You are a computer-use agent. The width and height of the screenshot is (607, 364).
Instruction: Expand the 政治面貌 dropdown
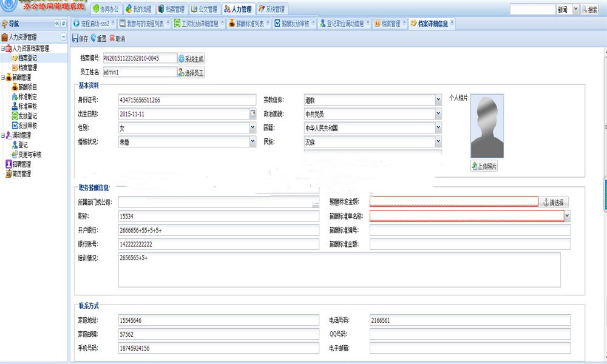(x=438, y=113)
